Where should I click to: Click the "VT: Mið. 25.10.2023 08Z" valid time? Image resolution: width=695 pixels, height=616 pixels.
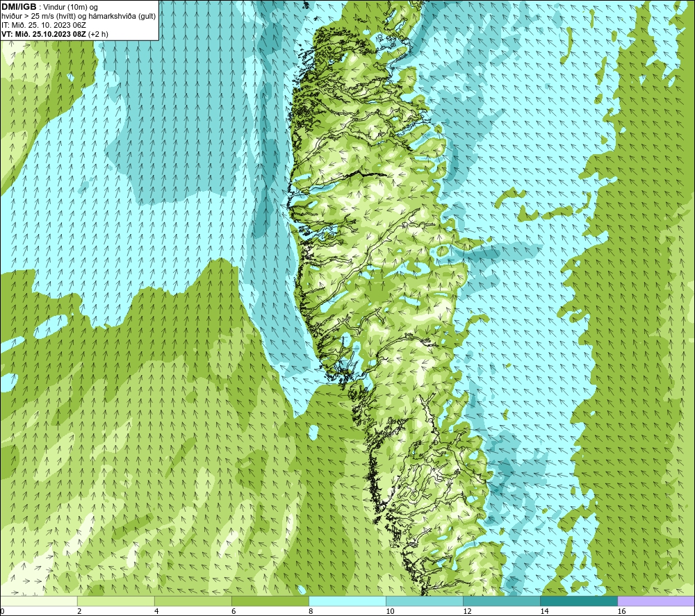44,34
